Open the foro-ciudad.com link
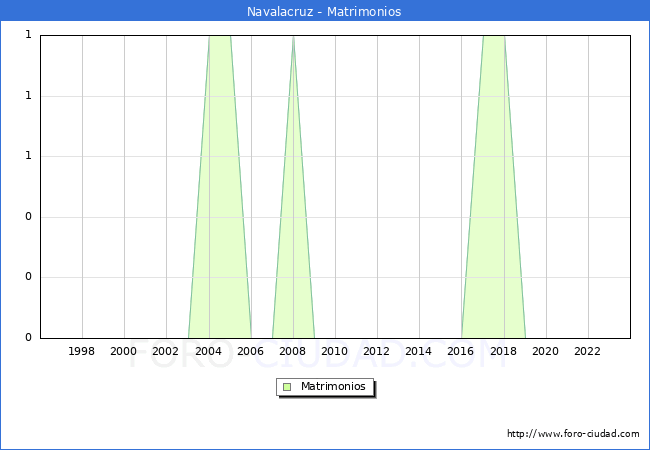 coord(573,434)
